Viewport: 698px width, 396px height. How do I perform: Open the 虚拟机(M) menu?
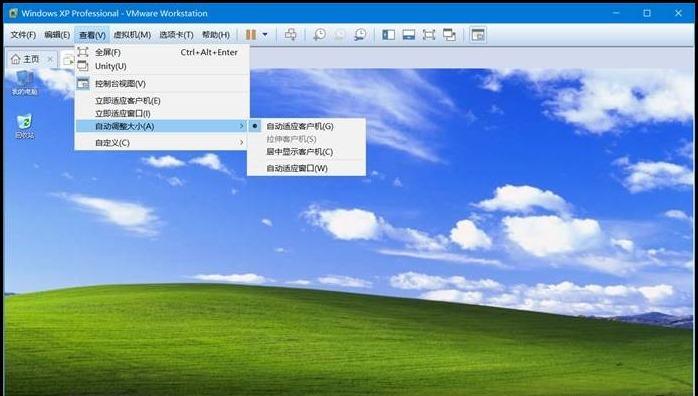[x=132, y=35]
